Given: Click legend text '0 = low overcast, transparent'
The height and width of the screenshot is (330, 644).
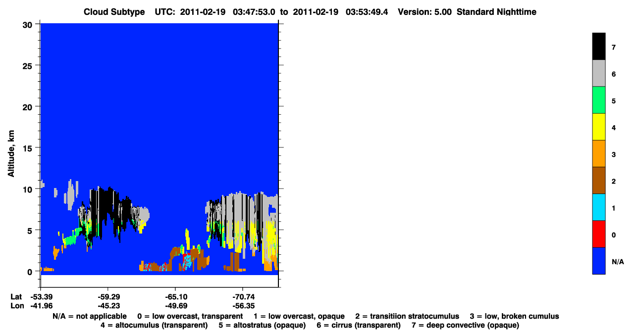Looking at the screenshot, I should [190, 316].
